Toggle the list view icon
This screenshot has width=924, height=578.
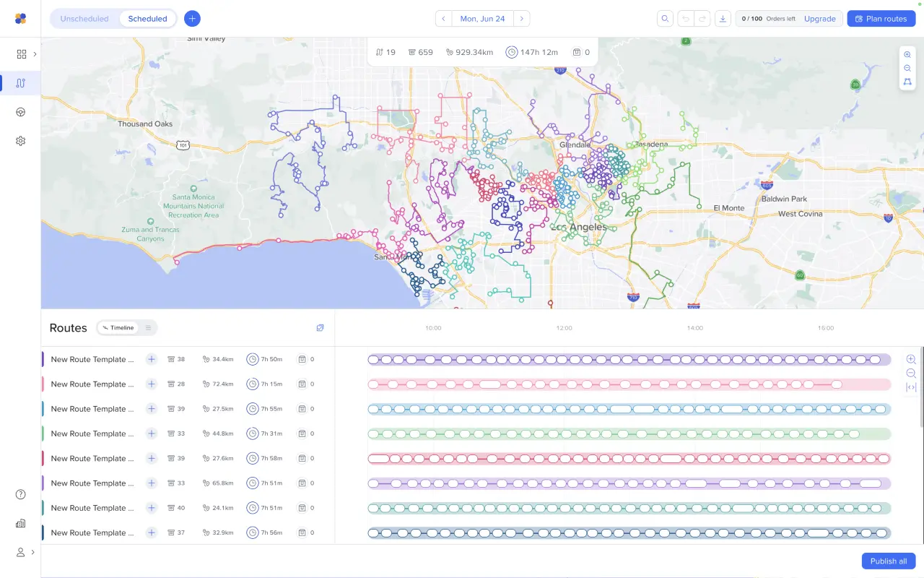tap(148, 328)
